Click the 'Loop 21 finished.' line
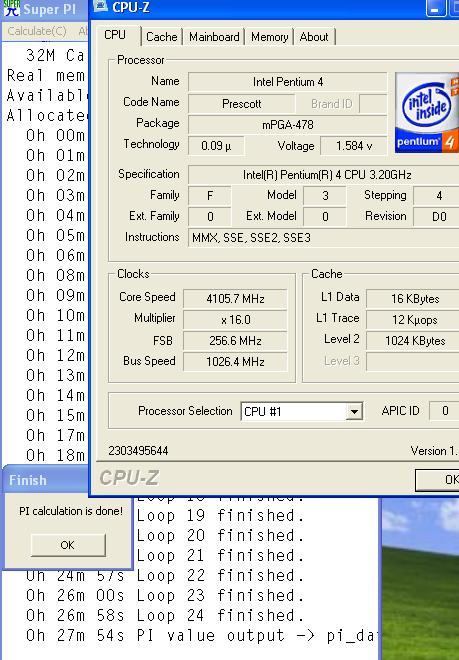Image resolution: width=459 pixels, height=660 pixels. tap(221, 556)
